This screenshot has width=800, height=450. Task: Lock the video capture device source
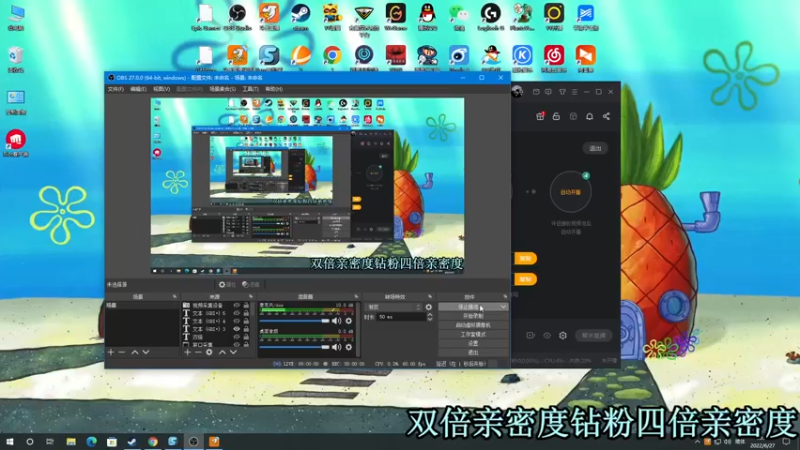[246, 305]
